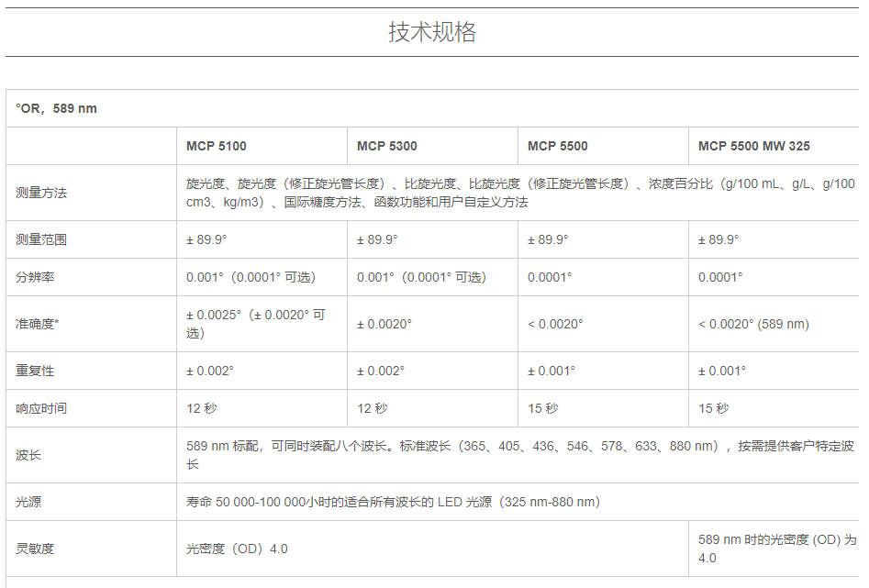Click the MCP 5300 column header
Screen dimensions: 869x588
click(387, 146)
